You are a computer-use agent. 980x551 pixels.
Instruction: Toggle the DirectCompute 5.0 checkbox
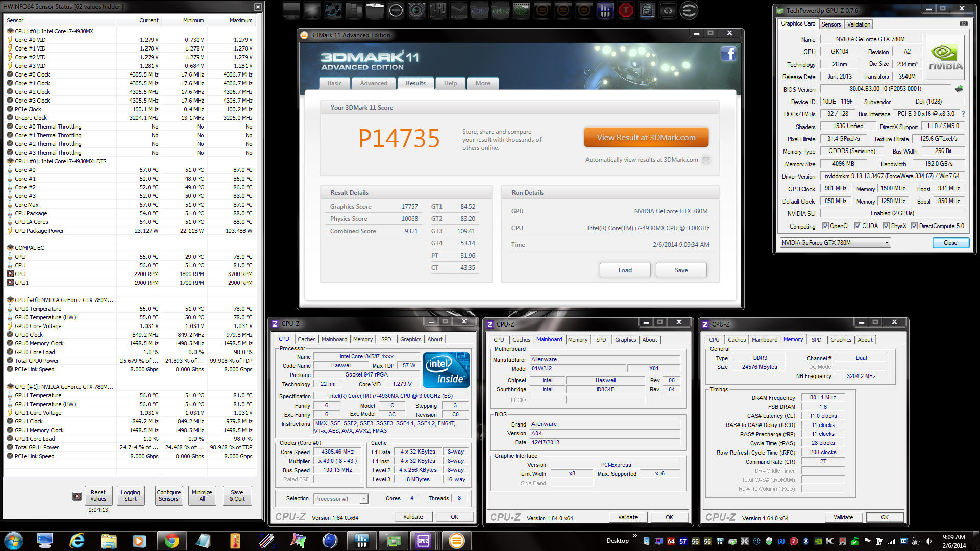click(x=914, y=226)
